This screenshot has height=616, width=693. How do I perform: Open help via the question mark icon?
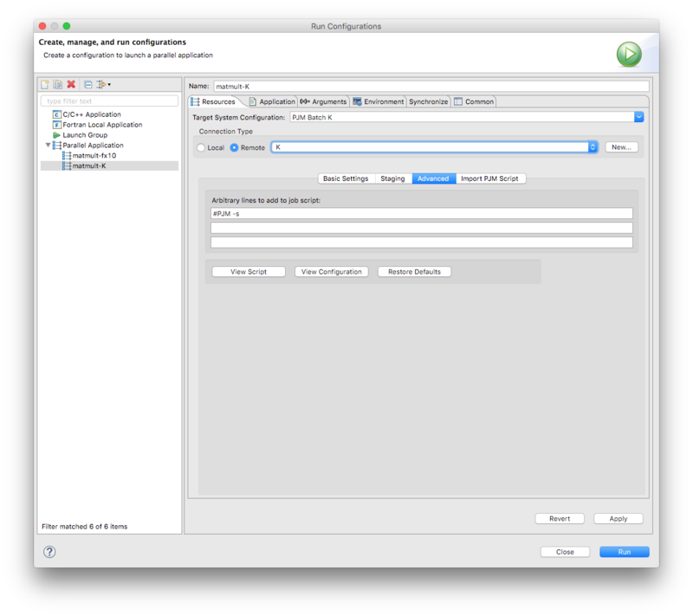(x=49, y=552)
